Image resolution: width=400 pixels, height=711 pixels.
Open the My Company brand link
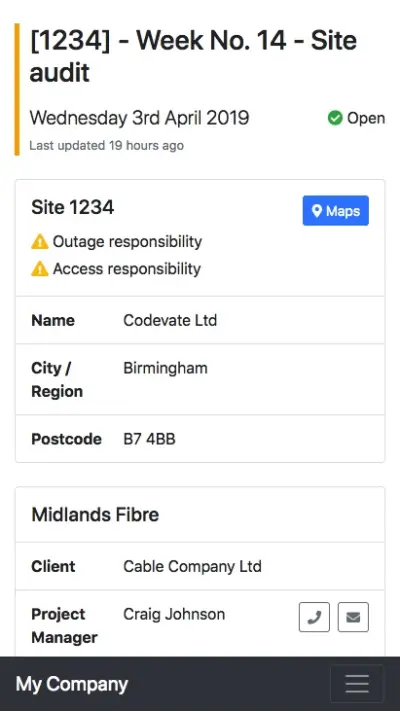pyautogui.click(x=72, y=684)
